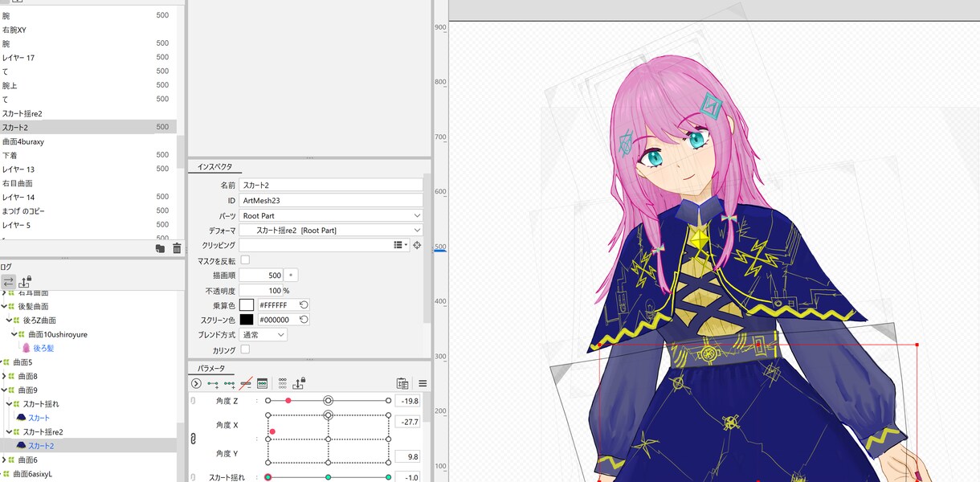
Task: Reset screen color with circular arrow
Action: tap(304, 320)
